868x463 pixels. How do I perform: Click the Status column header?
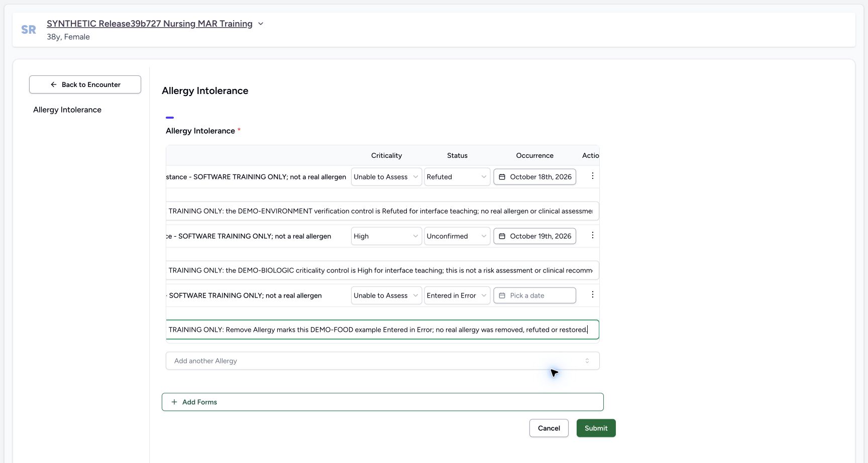pos(457,155)
